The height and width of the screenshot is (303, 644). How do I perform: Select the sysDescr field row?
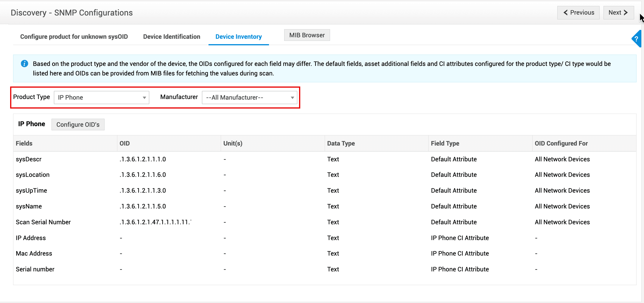[29, 159]
